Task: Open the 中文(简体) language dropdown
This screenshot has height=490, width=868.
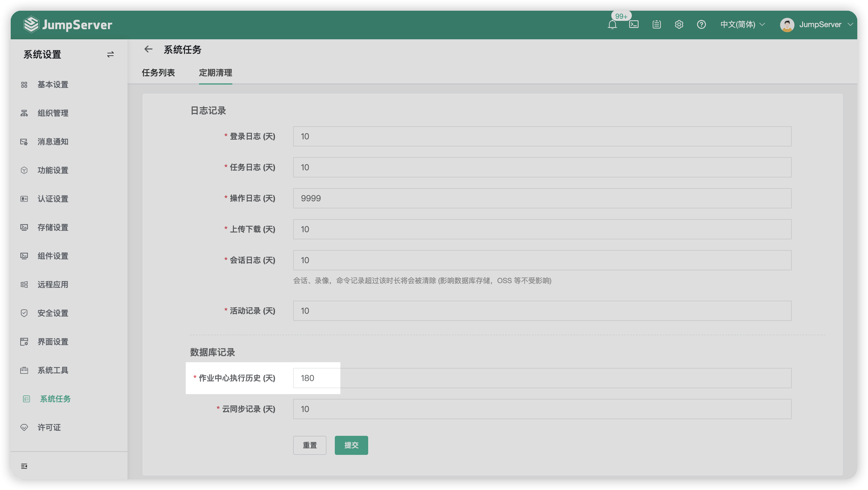Action: point(743,25)
